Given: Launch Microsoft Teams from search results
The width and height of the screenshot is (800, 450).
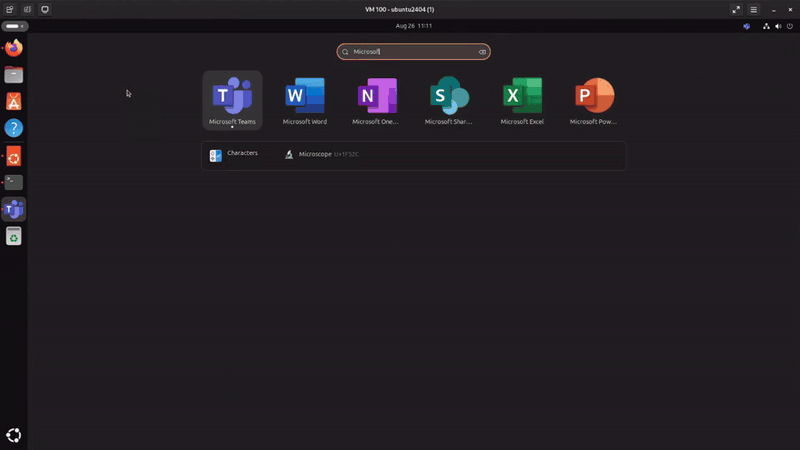Looking at the screenshot, I should tap(232, 100).
